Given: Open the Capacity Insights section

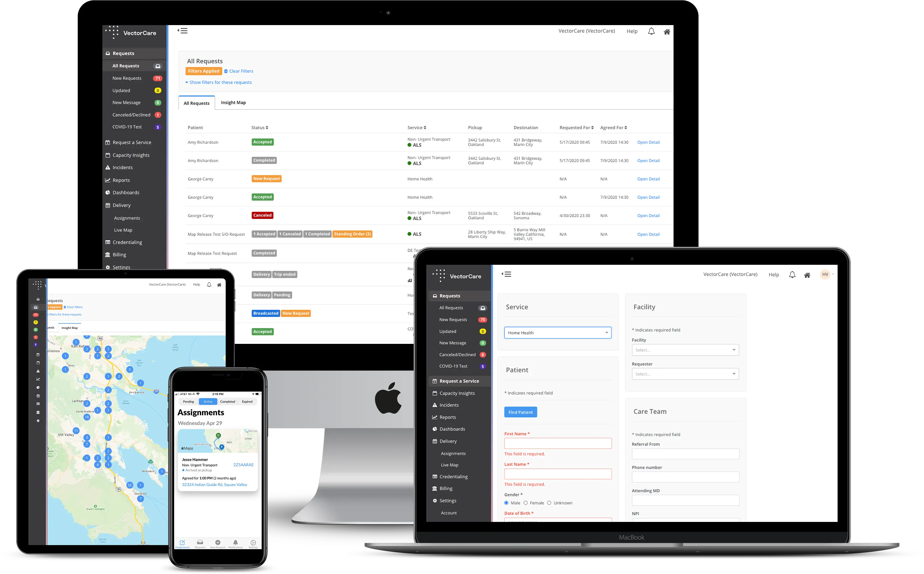Looking at the screenshot, I should pyautogui.click(x=130, y=155).
